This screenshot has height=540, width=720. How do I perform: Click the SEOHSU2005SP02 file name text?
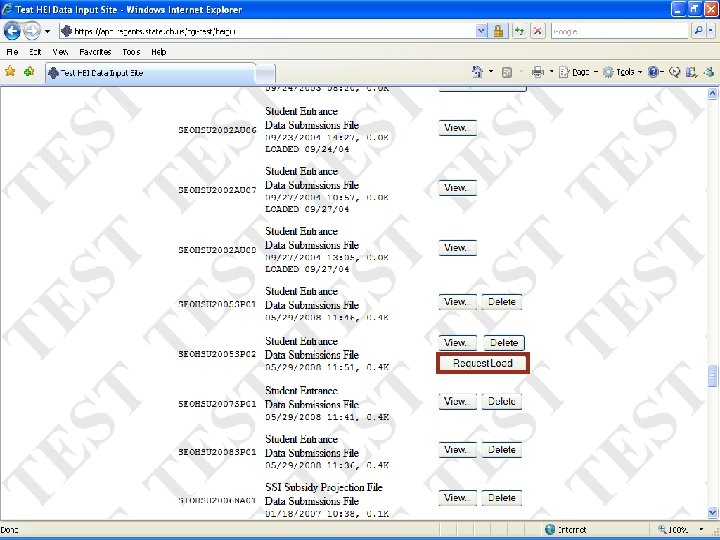[x=217, y=354]
